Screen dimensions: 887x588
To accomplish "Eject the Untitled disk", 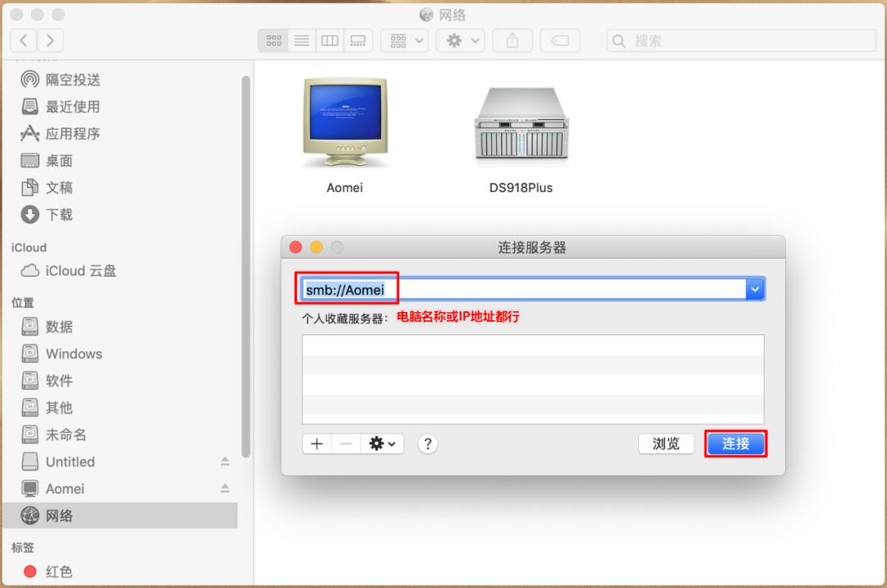I will (x=225, y=462).
